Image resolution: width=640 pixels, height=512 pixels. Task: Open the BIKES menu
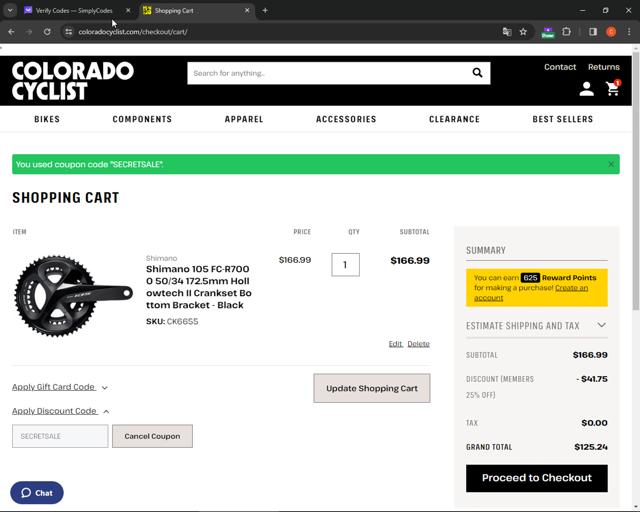pyautogui.click(x=47, y=119)
